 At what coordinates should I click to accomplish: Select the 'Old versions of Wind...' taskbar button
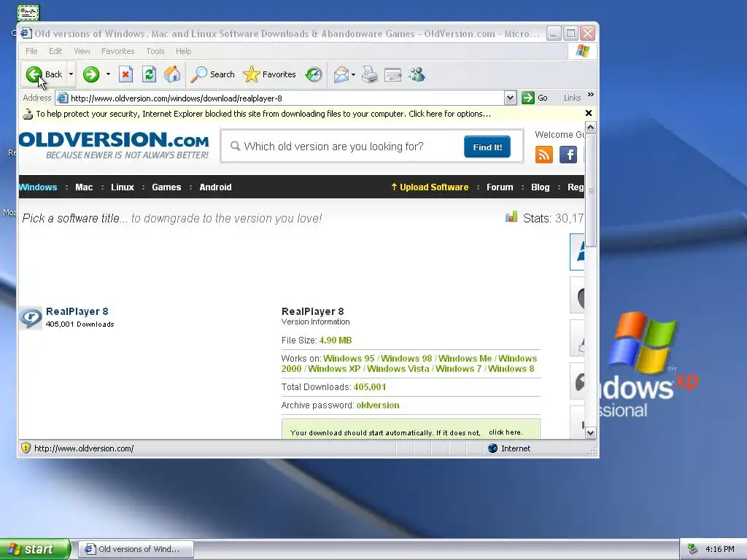pyautogui.click(x=136, y=549)
